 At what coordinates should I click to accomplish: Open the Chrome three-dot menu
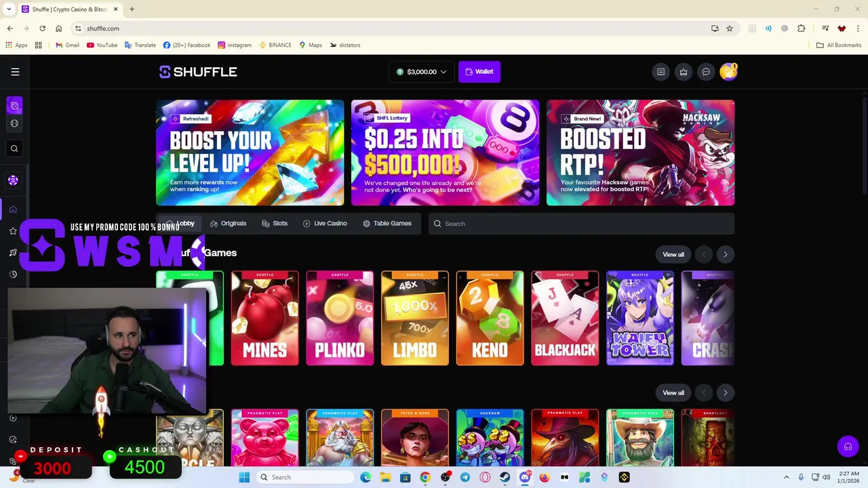coord(859,28)
